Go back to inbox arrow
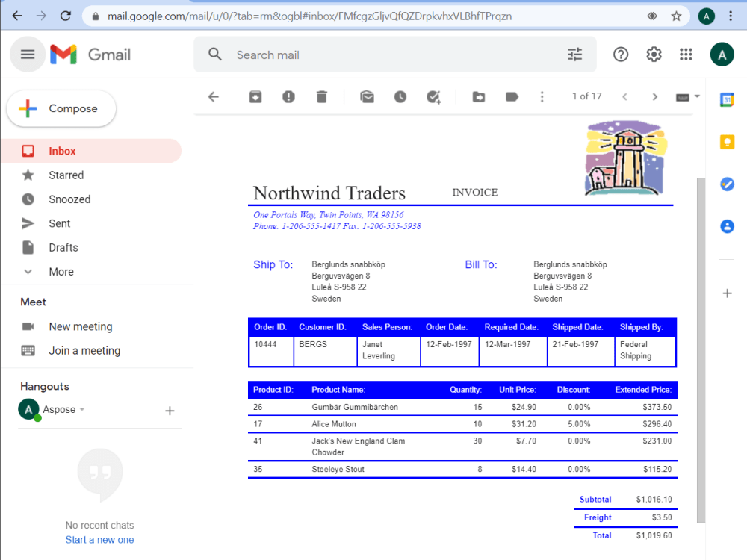 point(214,97)
